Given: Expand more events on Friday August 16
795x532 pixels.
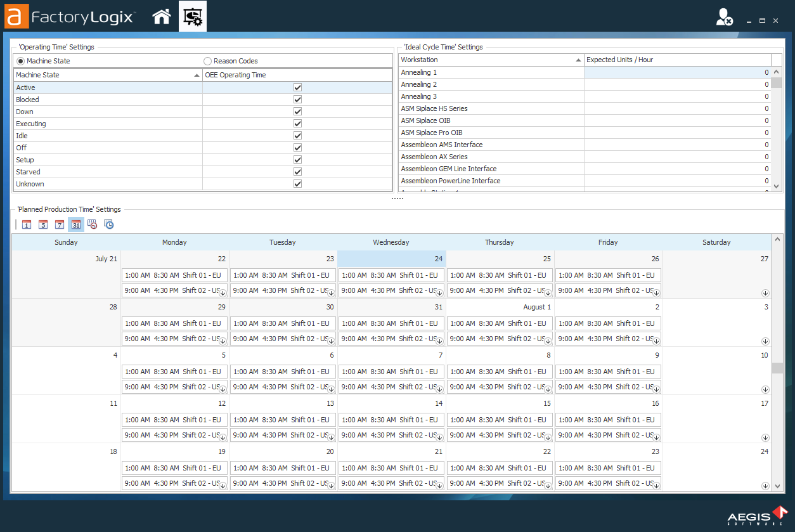Looking at the screenshot, I should pyautogui.click(x=656, y=438).
